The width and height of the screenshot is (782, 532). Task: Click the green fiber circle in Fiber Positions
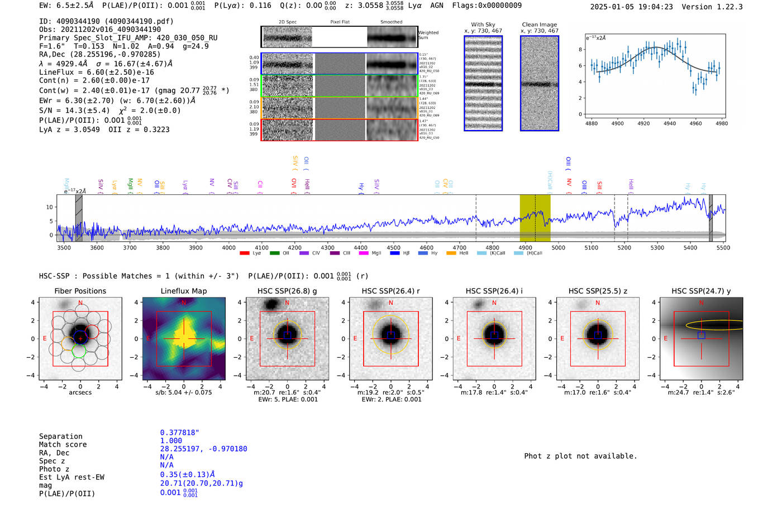pos(79,352)
